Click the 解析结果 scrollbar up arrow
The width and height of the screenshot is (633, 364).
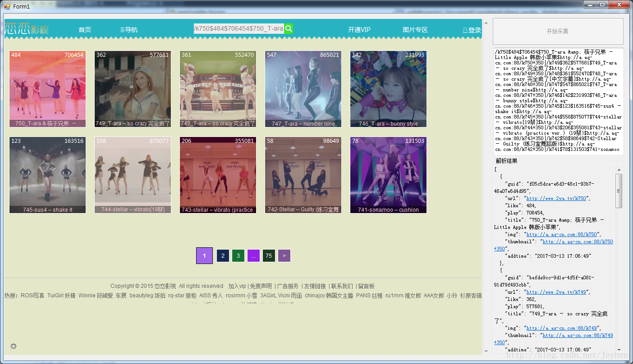tap(619, 170)
